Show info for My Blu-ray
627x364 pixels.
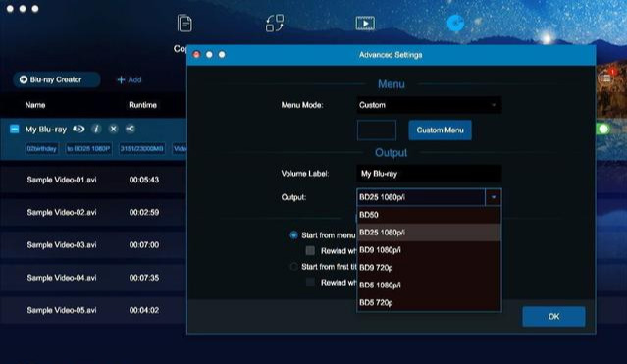click(x=96, y=129)
